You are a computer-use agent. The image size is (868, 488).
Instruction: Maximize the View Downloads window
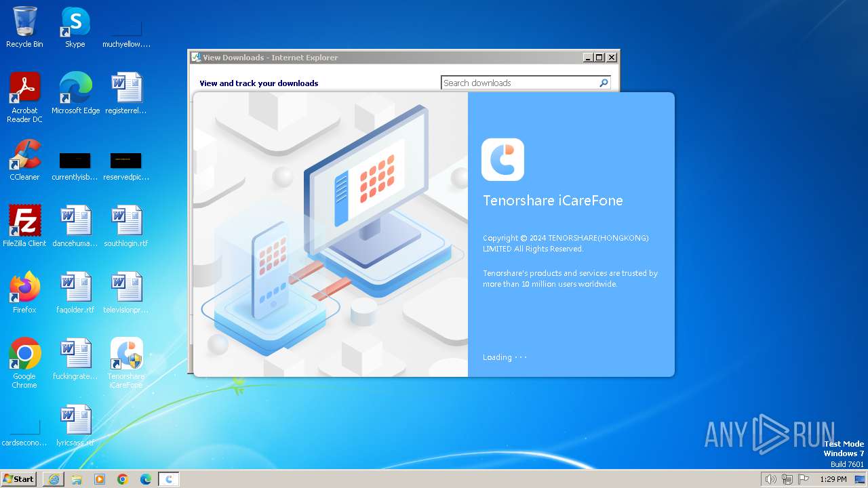pyautogui.click(x=599, y=58)
